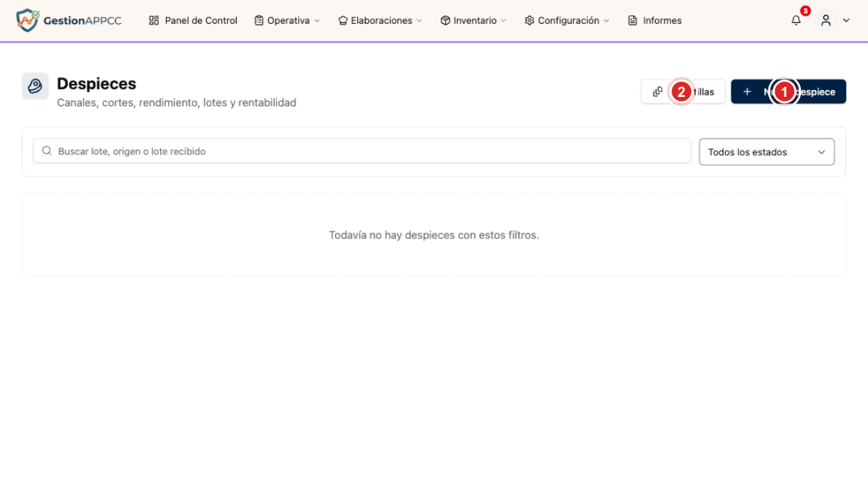The height and width of the screenshot is (488, 868).
Task: Click the Panel de Control grid icon
Action: pos(154,20)
